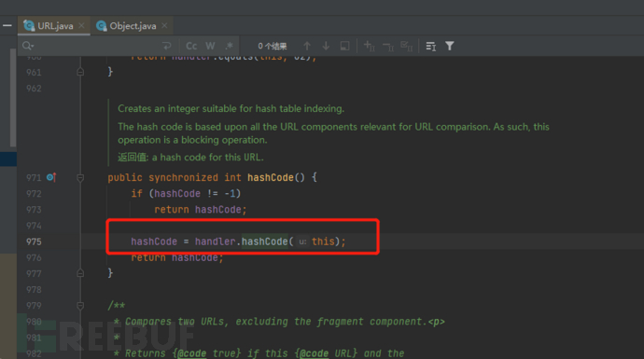Screen dimensions: 644x359
Task: Open search results in find window icon
Action: point(431,46)
